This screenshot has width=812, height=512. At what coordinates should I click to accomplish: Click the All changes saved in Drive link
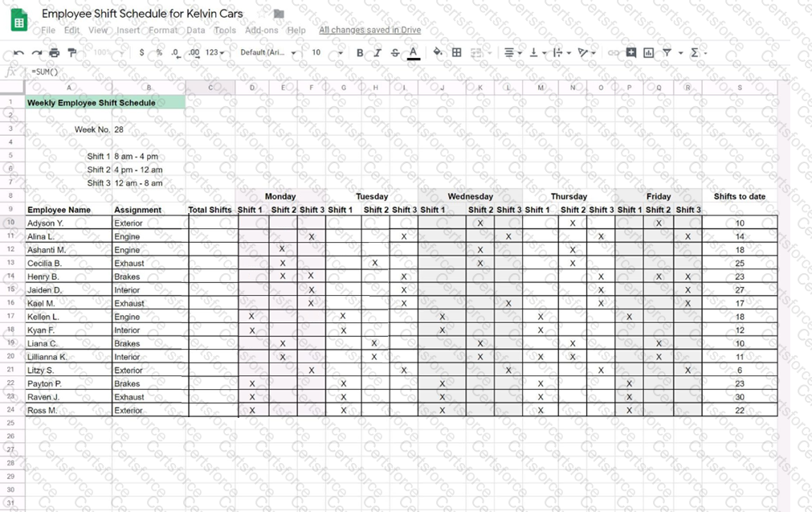(369, 31)
